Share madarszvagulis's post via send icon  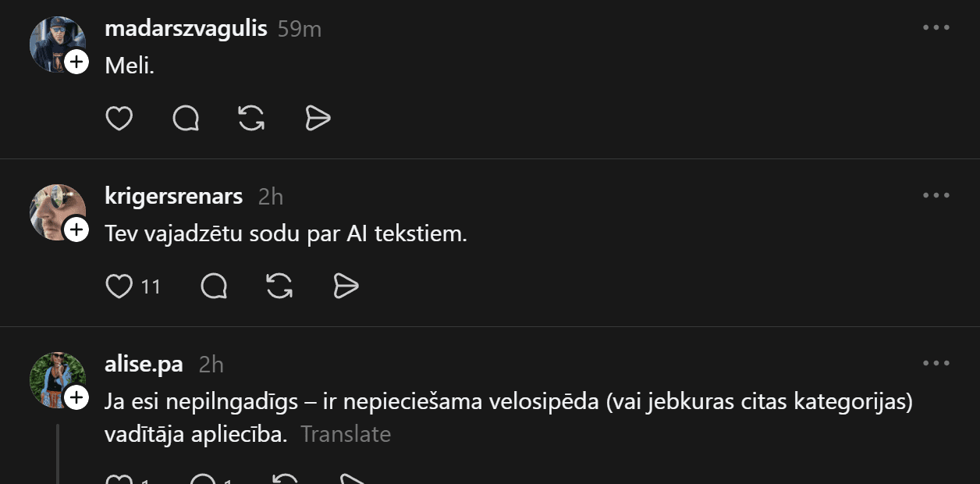coord(318,119)
